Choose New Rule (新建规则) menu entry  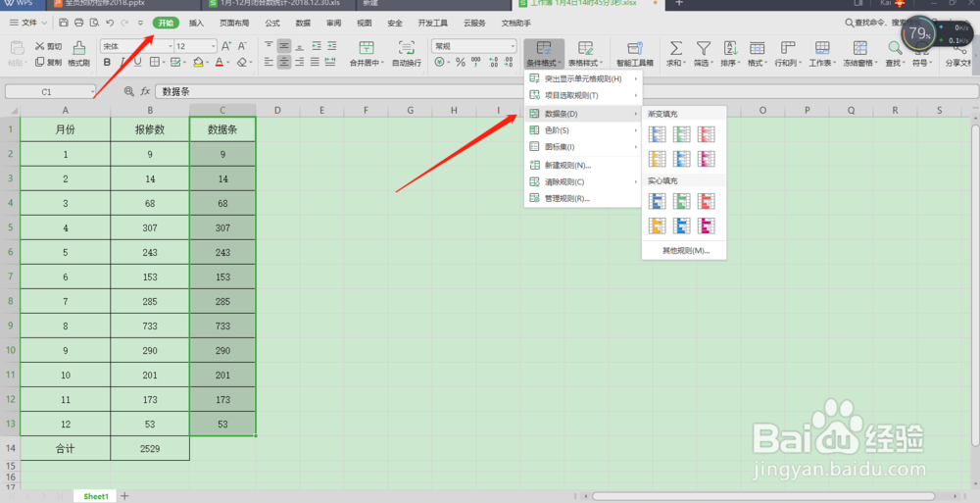pyautogui.click(x=583, y=165)
